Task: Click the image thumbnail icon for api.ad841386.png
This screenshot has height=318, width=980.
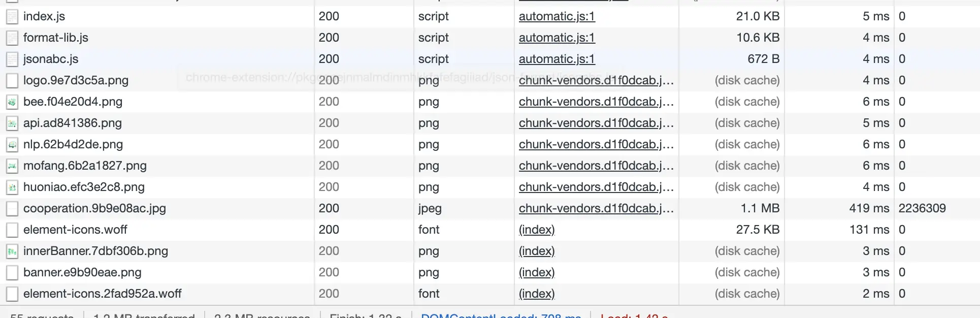Action: click(12, 123)
